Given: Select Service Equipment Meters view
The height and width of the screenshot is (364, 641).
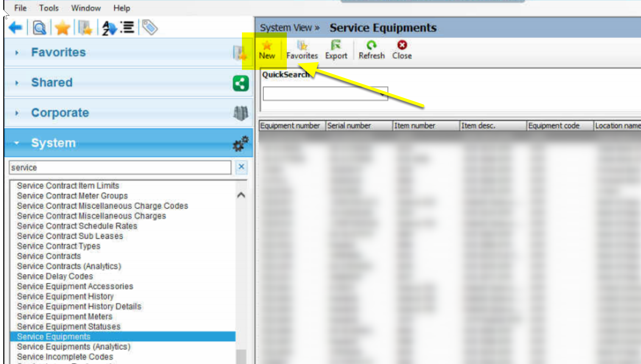Looking at the screenshot, I should pos(65,316).
